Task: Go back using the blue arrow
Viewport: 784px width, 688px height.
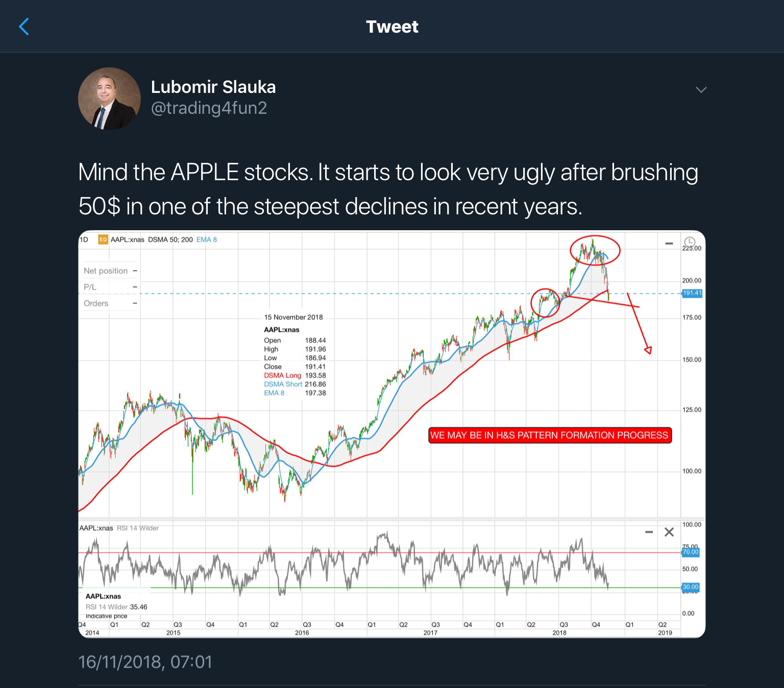Action: (x=24, y=27)
